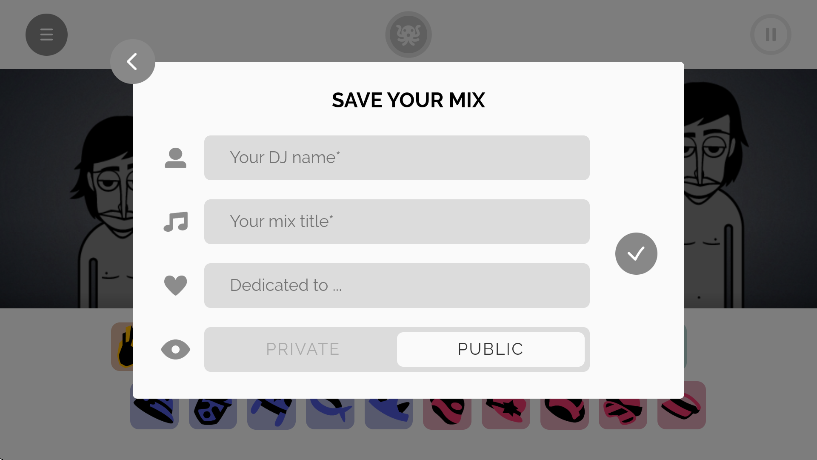Open the hamburger menu button
Viewport: 817px width, 460px height.
(46, 34)
